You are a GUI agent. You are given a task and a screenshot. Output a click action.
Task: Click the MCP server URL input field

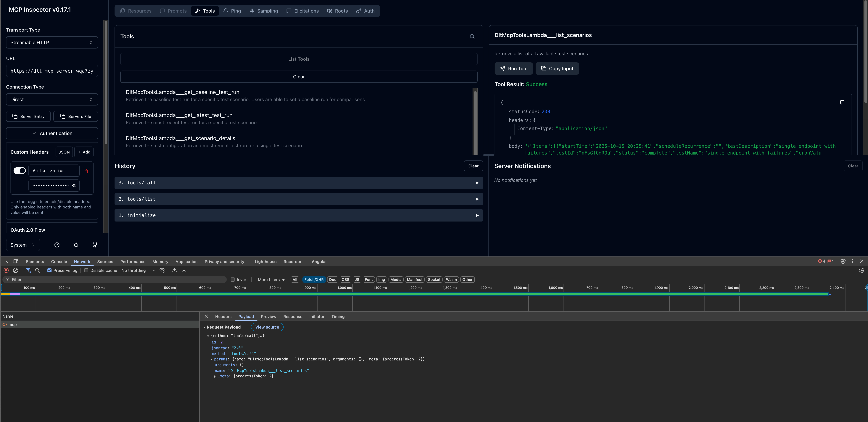coord(52,71)
